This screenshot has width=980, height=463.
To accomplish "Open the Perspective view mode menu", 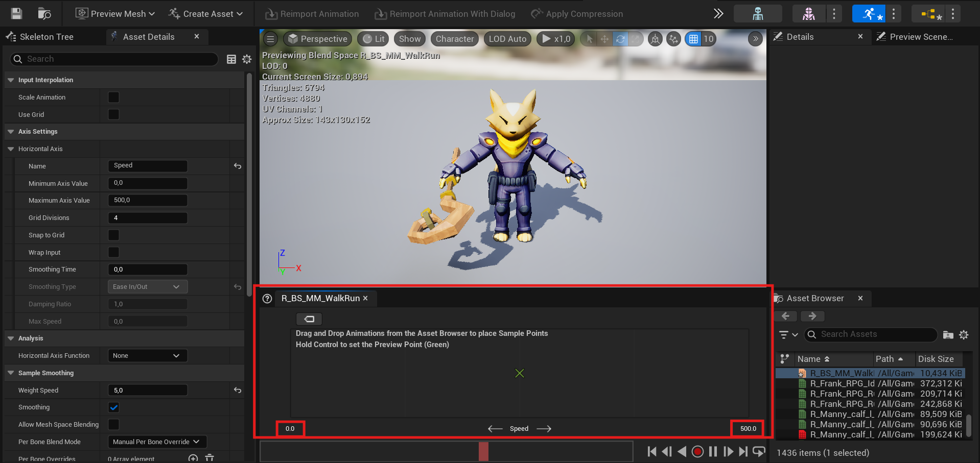I will click(x=318, y=39).
